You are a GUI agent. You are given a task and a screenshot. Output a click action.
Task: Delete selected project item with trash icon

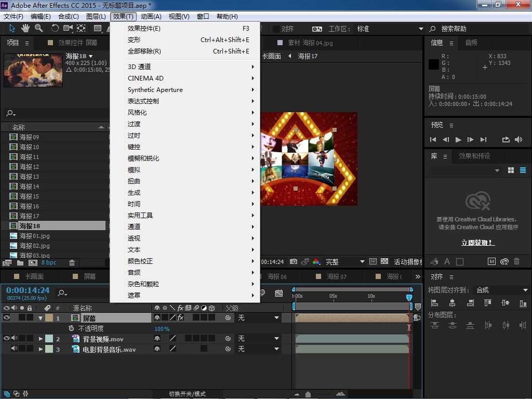(x=72, y=262)
